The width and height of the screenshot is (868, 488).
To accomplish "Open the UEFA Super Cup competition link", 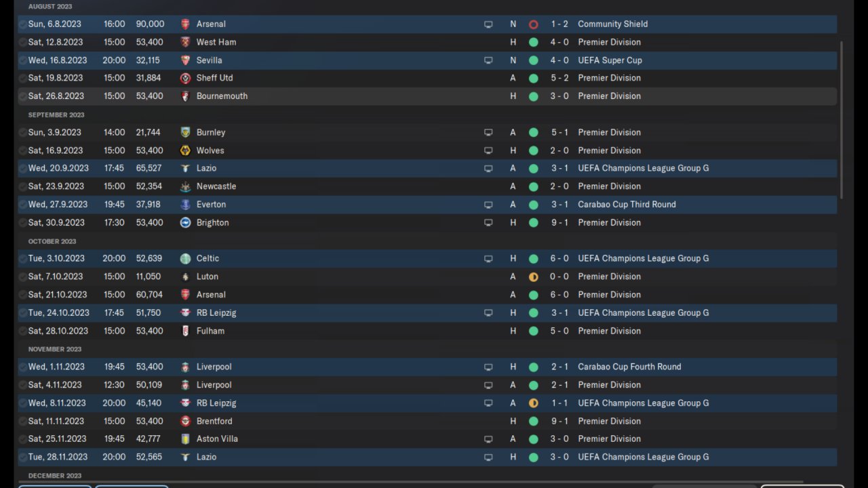I will tap(610, 60).
